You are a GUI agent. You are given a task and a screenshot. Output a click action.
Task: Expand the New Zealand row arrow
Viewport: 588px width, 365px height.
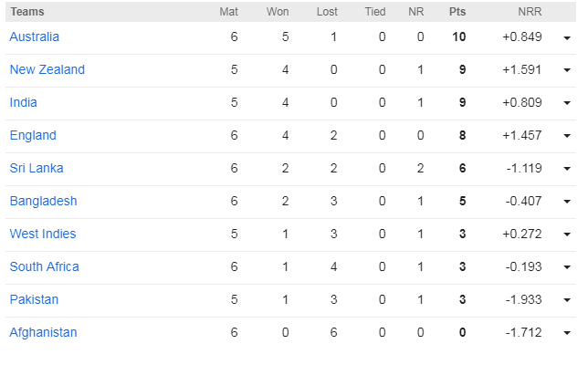[567, 71]
